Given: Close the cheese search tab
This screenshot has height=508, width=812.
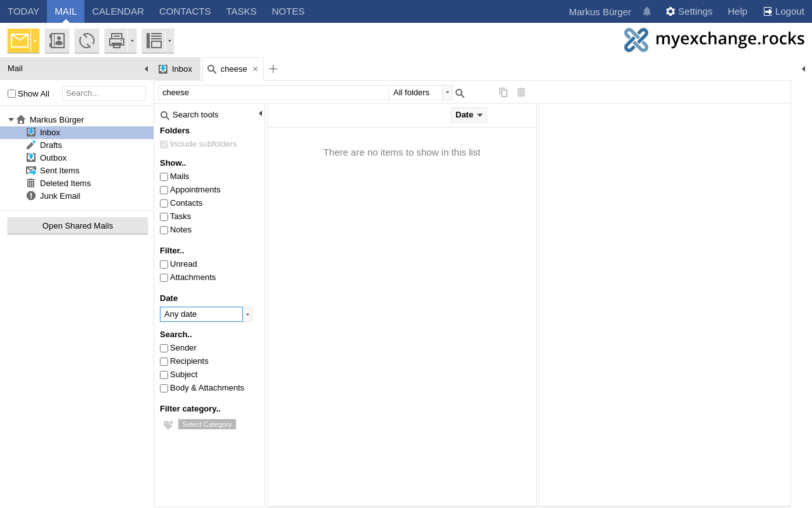Looking at the screenshot, I should click(255, 69).
